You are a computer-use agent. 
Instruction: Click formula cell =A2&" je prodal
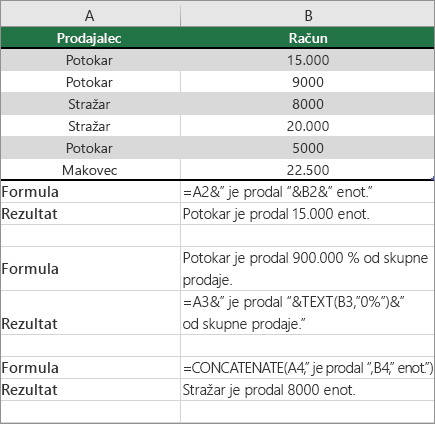pyautogui.click(x=307, y=192)
